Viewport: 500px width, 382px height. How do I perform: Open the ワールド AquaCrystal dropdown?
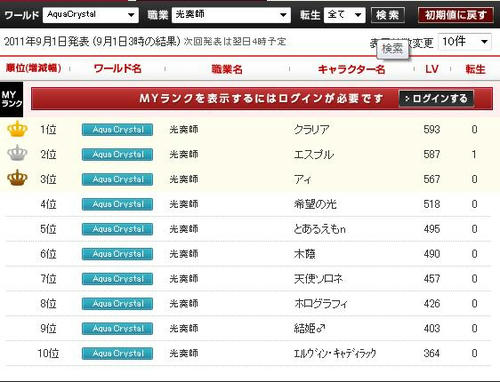point(91,15)
